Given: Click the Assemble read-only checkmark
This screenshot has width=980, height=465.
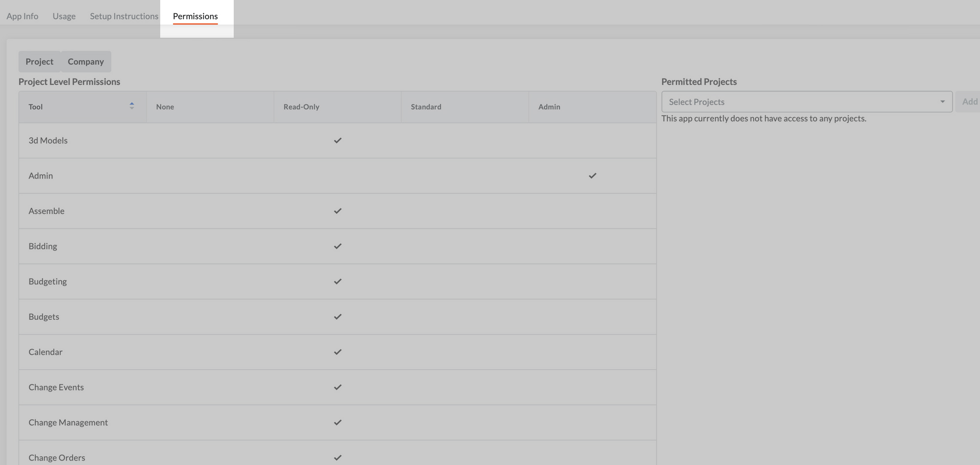Looking at the screenshot, I should click(338, 211).
